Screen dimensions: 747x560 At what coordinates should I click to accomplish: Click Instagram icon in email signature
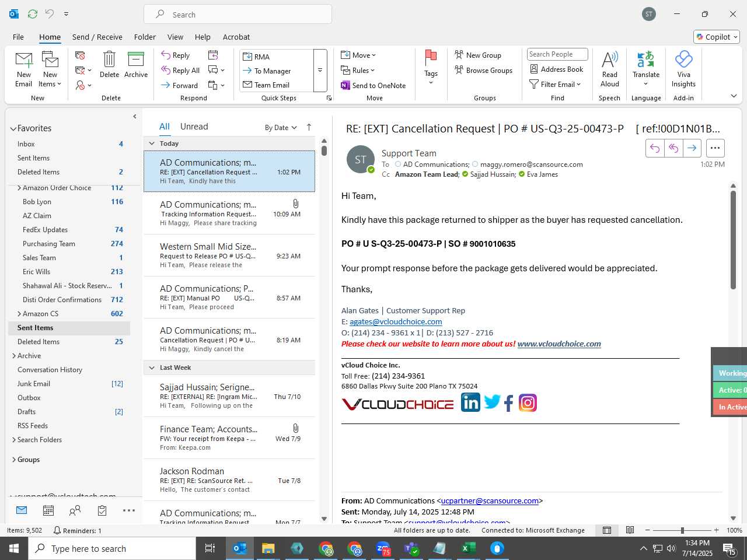[x=528, y=403]
